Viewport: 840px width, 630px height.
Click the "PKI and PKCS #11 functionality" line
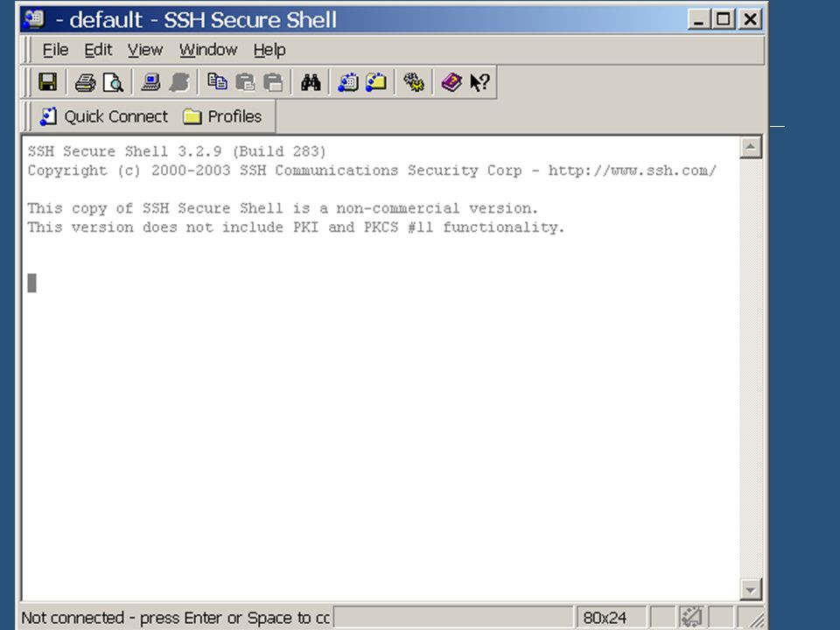pos(297,227)
